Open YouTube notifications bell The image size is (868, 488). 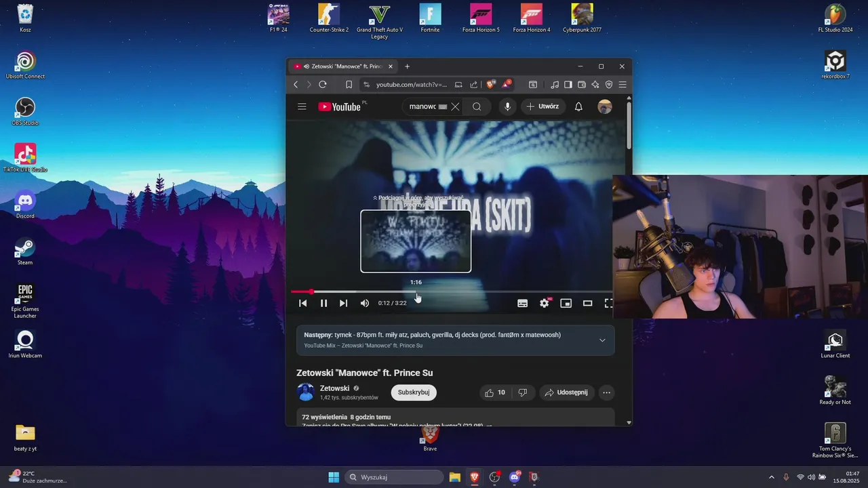pos(578,106)
